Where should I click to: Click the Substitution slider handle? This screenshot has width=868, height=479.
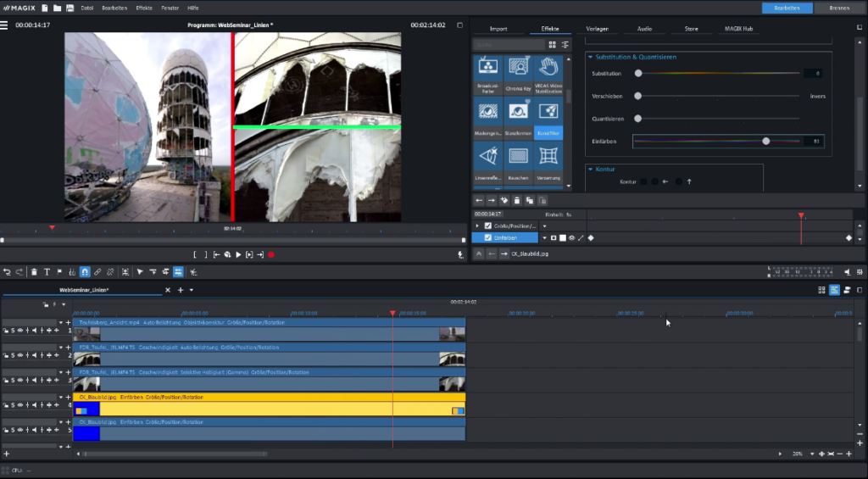(x=638, y=73)
